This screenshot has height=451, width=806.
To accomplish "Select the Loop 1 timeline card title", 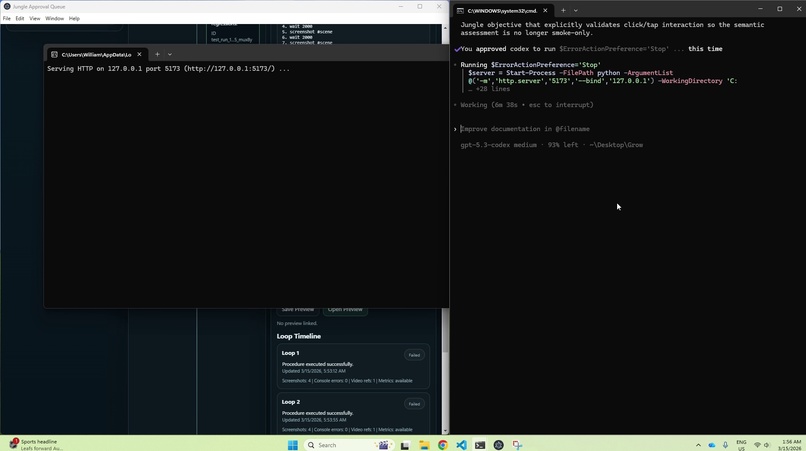I will click(x=290, y=353).
